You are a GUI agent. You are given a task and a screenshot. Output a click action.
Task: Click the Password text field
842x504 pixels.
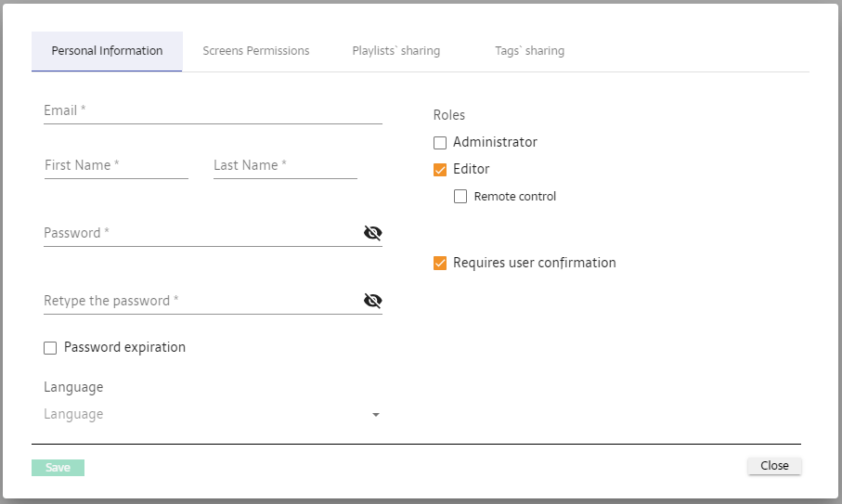pyautogui.click(x=200, y=233)
